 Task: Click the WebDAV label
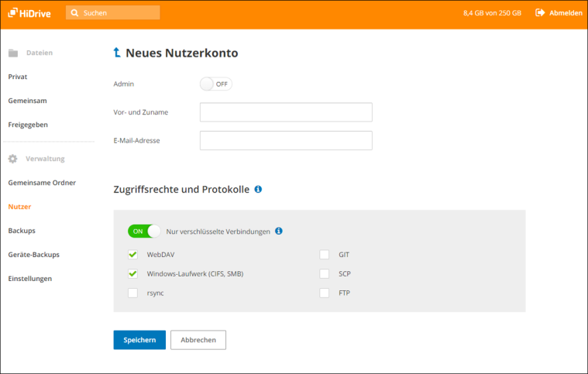[x=160, y=255]
